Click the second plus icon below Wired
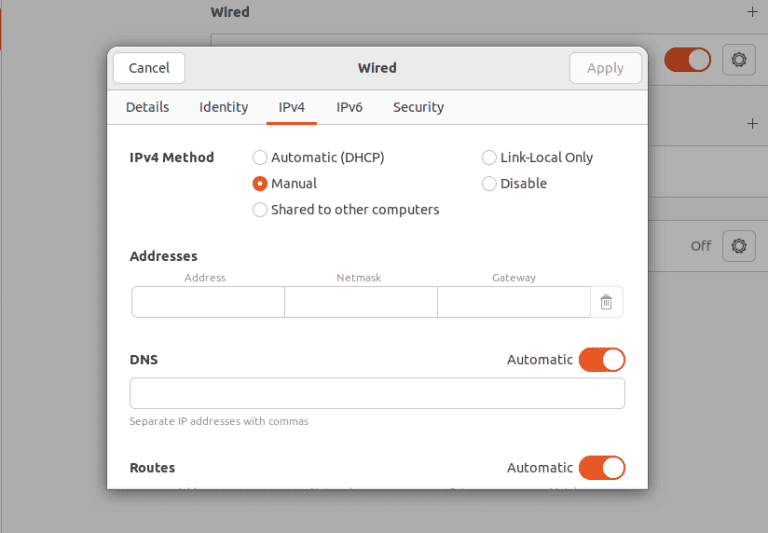Image resolution: width=768 pixels, height=533 pixels. pos(752,123)
